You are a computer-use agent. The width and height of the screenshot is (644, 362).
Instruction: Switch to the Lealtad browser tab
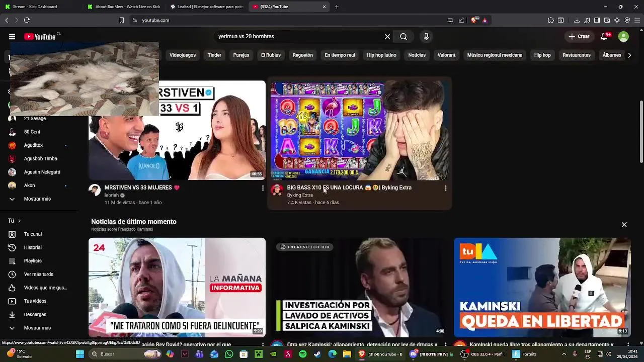(206, 7)
